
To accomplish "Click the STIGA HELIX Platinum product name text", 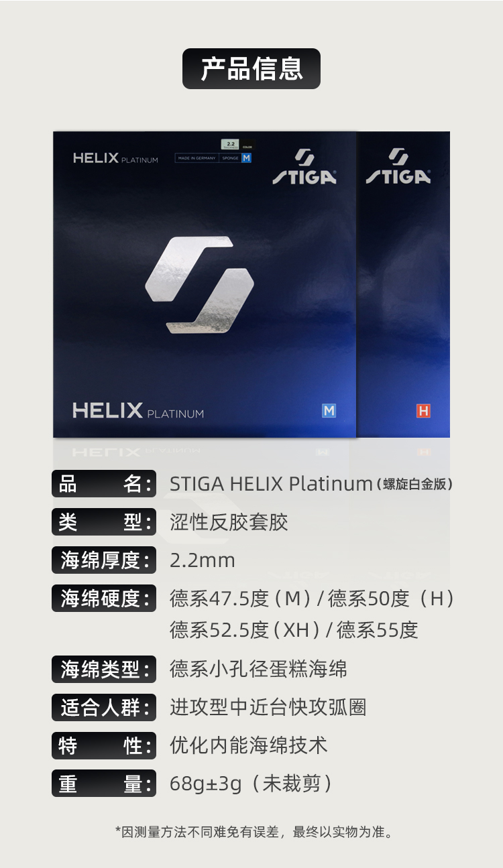I will click(x=271, y=484).
